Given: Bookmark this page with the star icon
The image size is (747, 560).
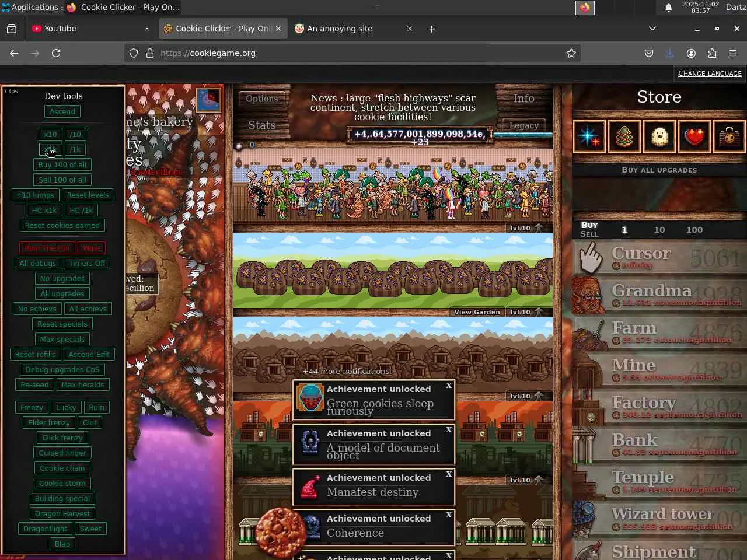Looking at the screenshot, I should click(571, 53).
